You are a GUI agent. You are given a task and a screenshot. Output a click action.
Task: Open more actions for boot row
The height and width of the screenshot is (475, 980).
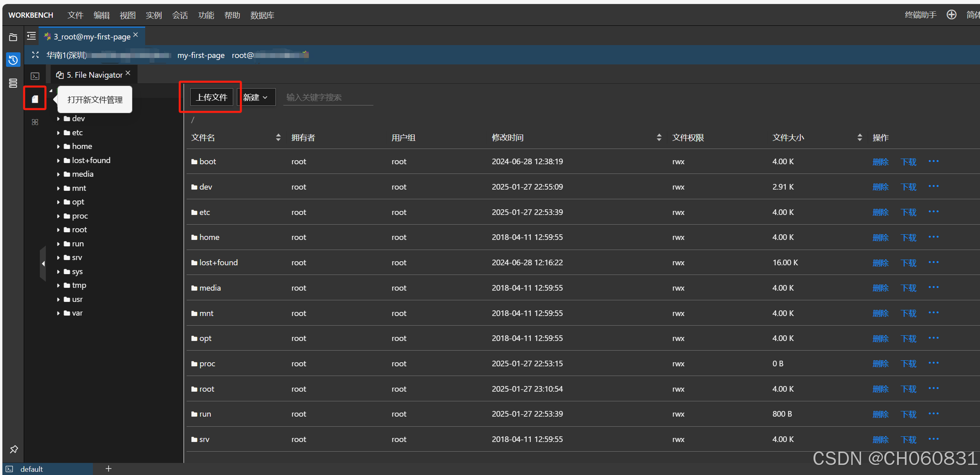[933, 161]
